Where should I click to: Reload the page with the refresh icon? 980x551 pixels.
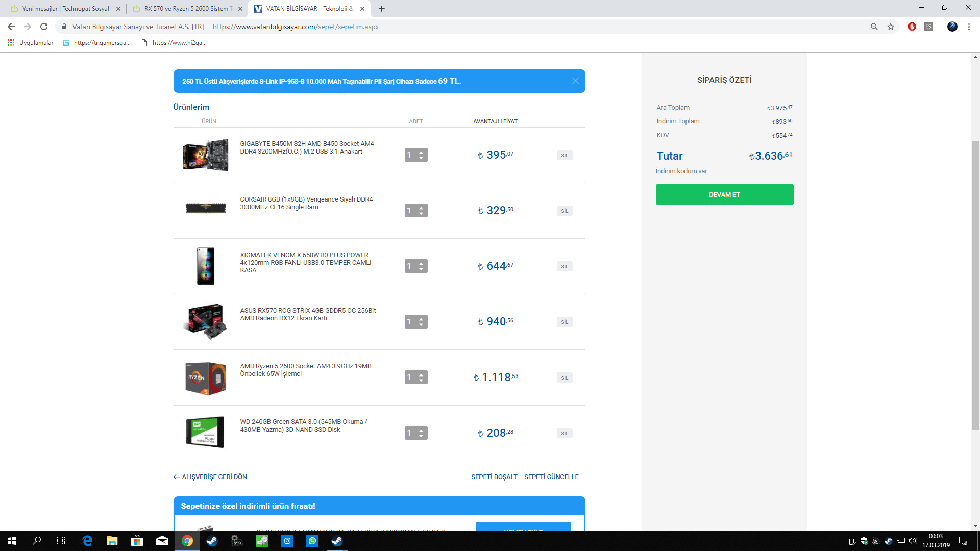click(44, 27)
